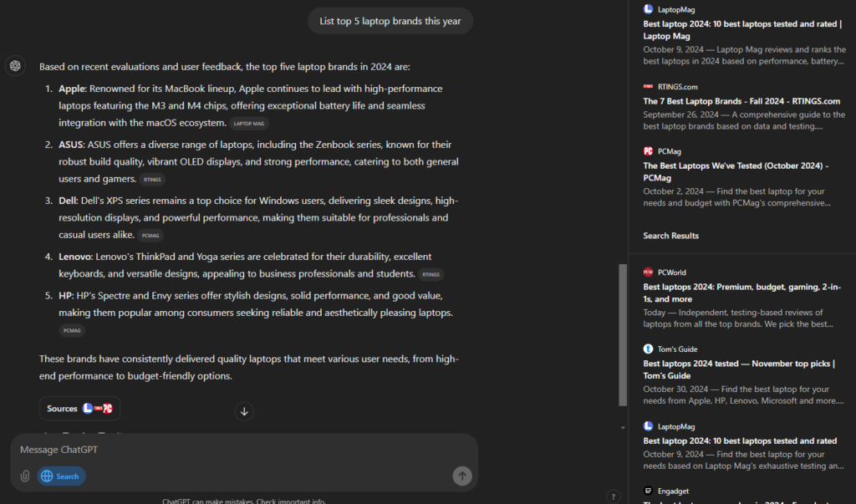This screenshot has height=504, width=856.
Task: Click the sources panel scrollbar thumb
Action: tap(622, 334)
